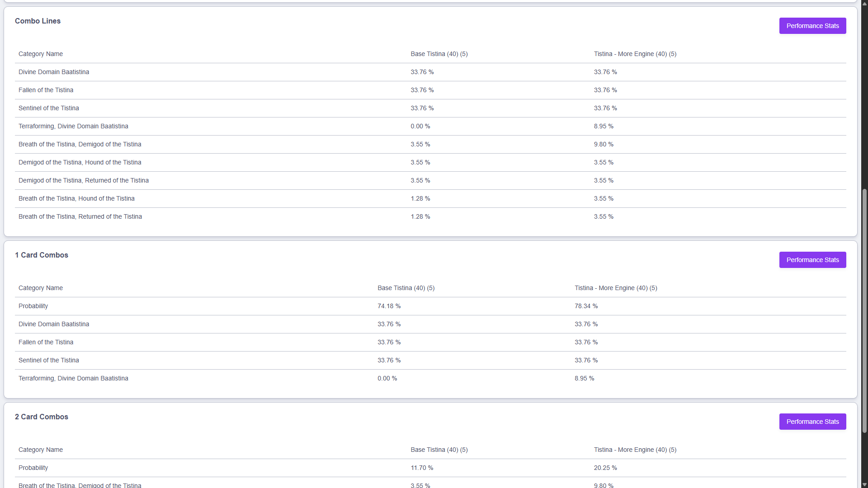Screen dimensions: 868x488
Task: Select Probability row in 1 Card Combos
Action: 430,306
